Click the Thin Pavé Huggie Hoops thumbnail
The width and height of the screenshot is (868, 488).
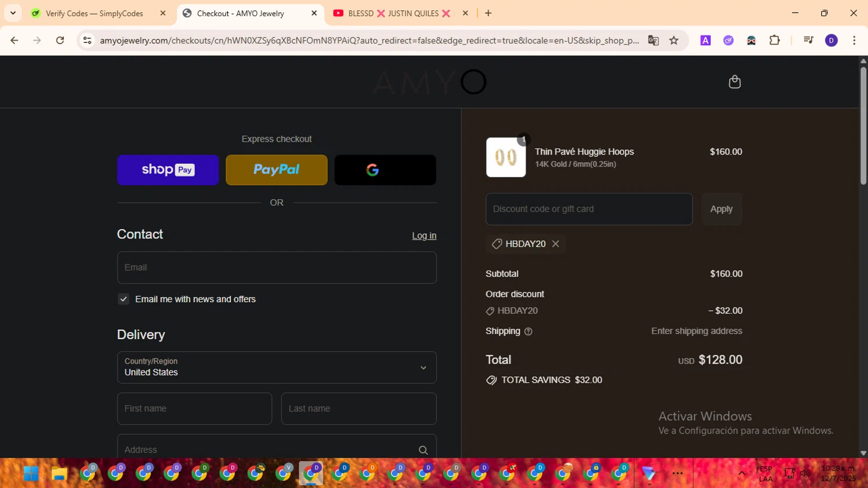506,157
